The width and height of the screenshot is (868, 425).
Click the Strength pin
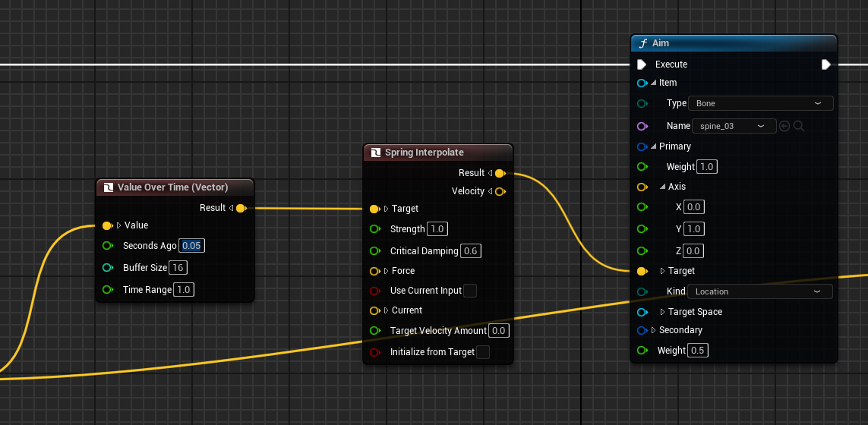[375, 229]
